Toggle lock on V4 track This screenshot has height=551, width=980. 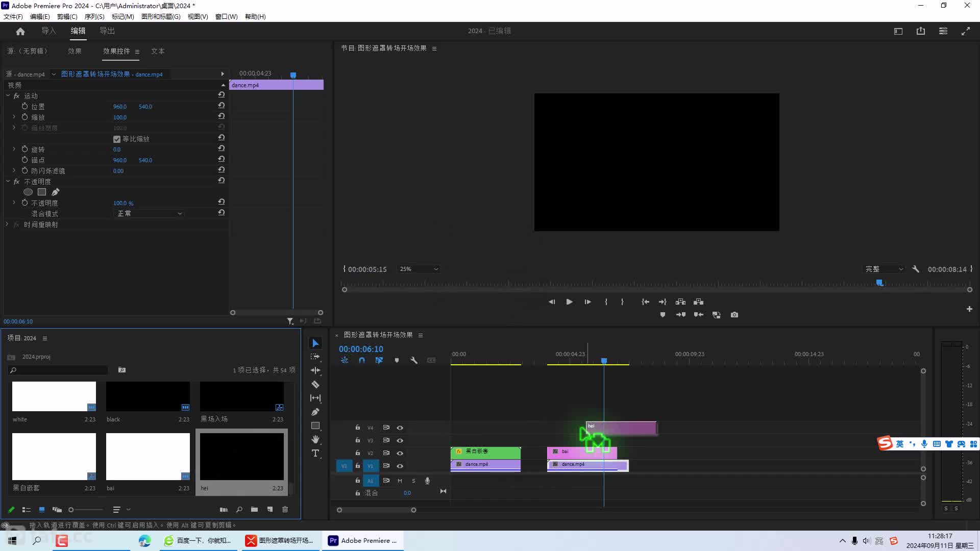tap(358, 428)
